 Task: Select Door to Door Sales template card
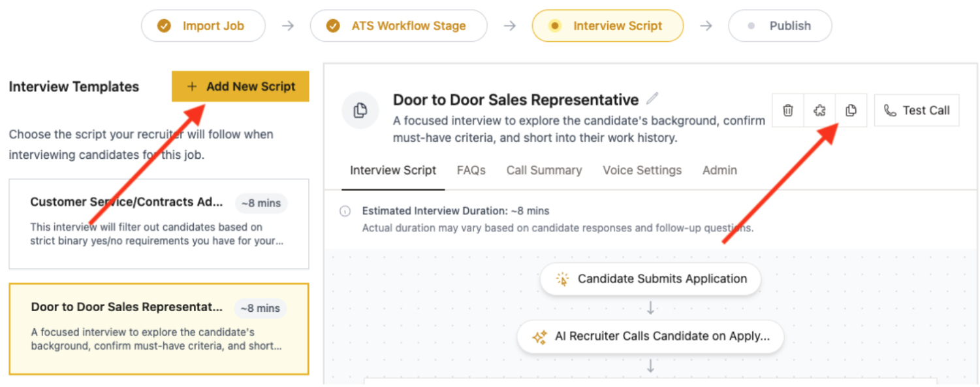coord(159,329)
